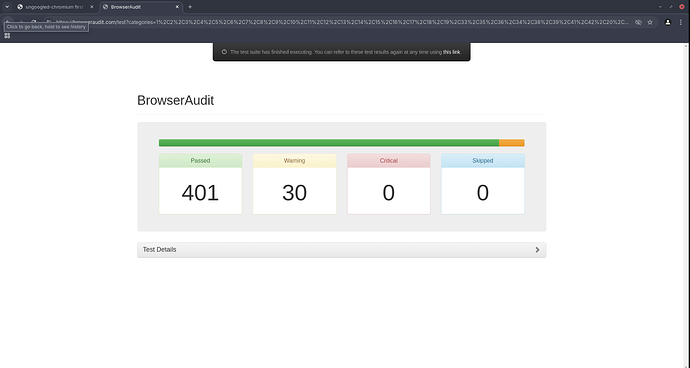The image size is (690, 368).
Task: Click the site info icon in address bar
Action: pyautogui.click(x=49, y=22)
